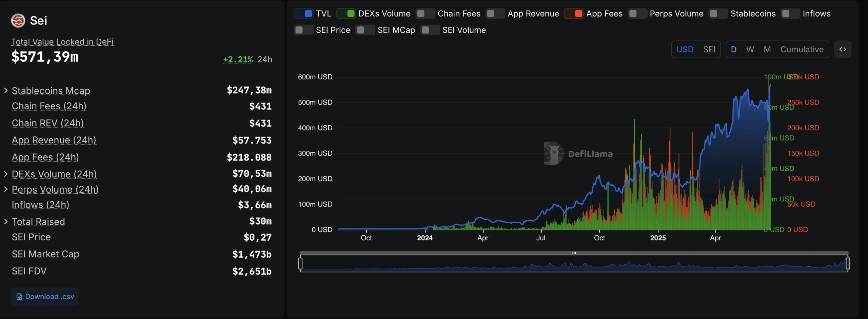The width and height of the screenshot is (868, 319).
Task: Click the $70,53m DEXs volume value
Action: click(x=252, y=174)
